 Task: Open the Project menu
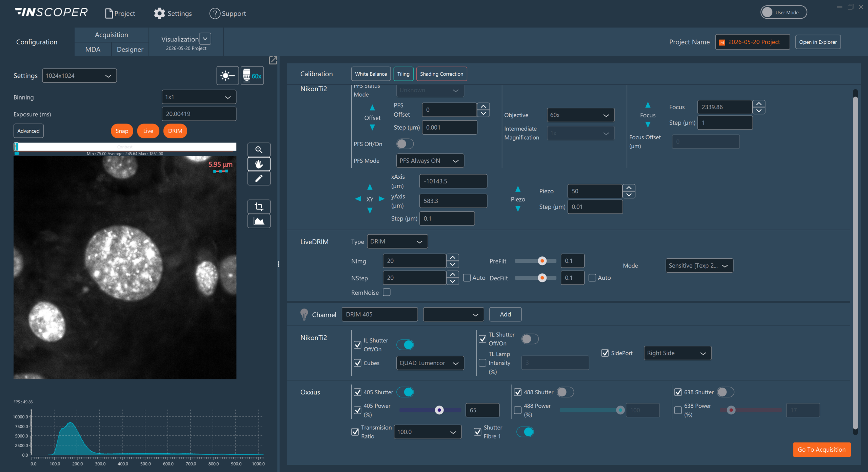(120, 14)
